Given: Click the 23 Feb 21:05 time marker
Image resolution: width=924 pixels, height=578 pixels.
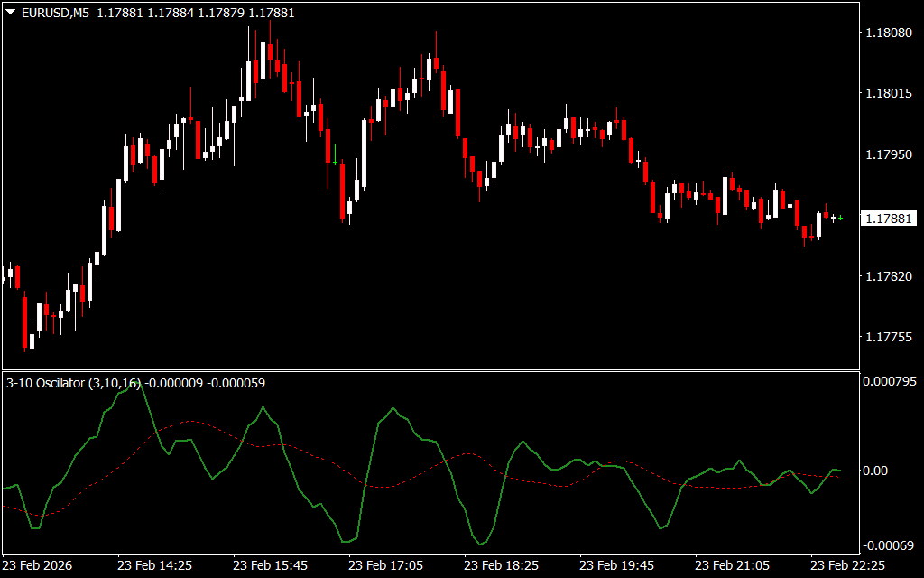Looking at the screenshot, I should click(732, 565).
